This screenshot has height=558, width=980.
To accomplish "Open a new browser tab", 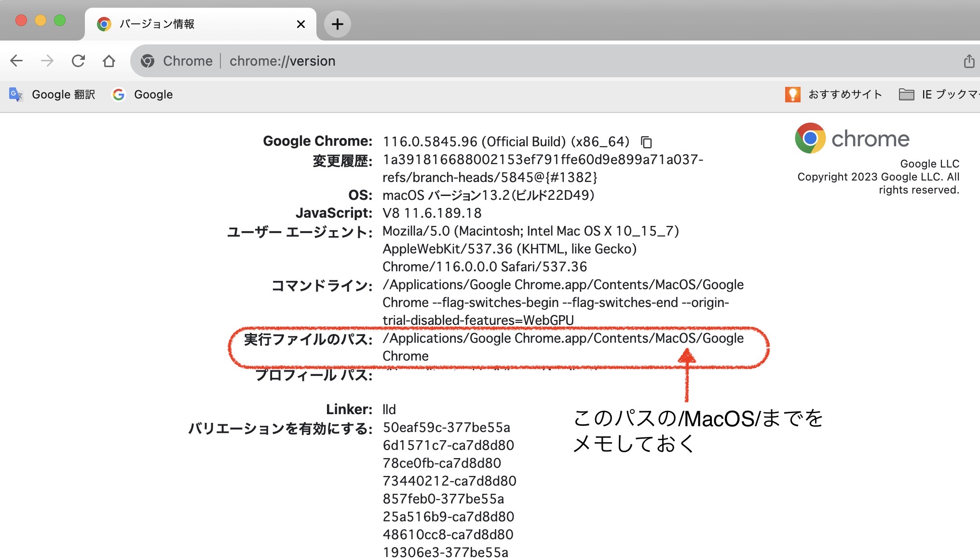I will coord(338,24).
